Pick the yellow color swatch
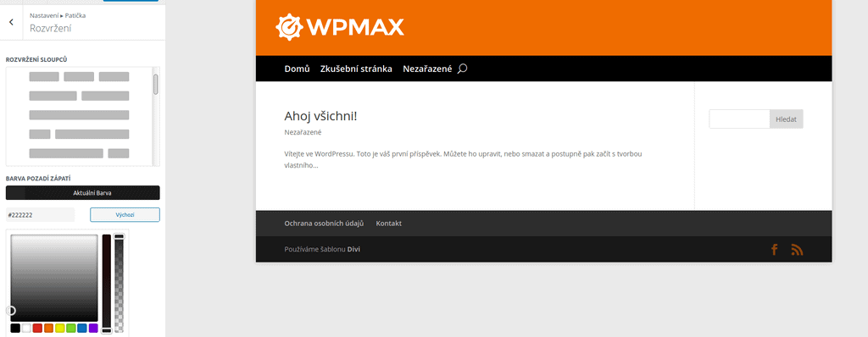The width and height of the screenshot is (868, 337). click(60, 329)
